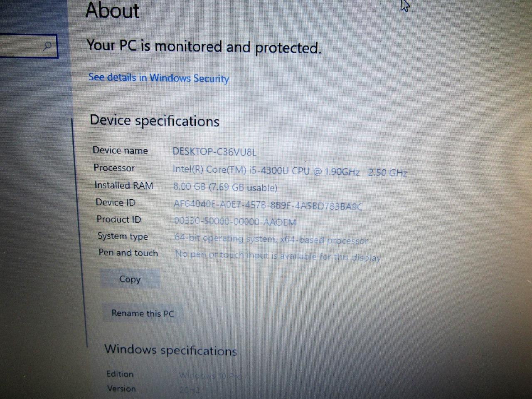Click the 64-bit operating system value
The width and height of the screenshot is (532, 399).
coord(271,239)
